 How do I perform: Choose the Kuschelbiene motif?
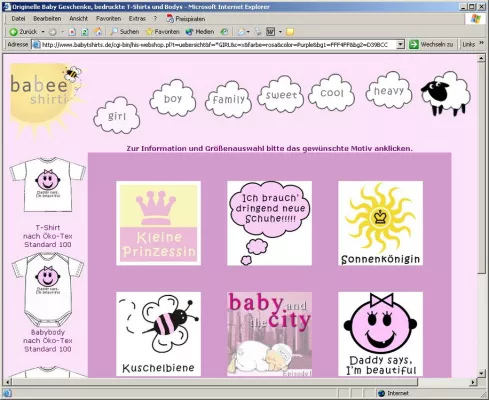pyautogui.click(x=158, y=334)
